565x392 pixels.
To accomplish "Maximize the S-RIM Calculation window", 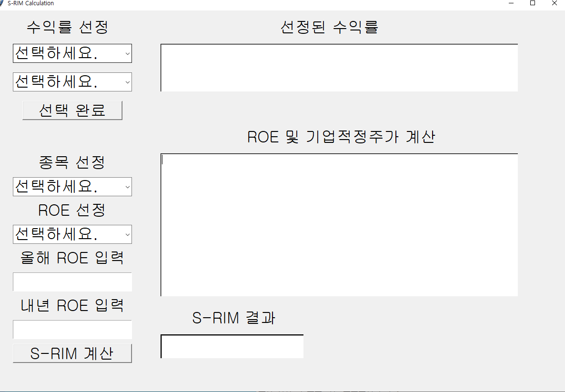I will 532,3.
